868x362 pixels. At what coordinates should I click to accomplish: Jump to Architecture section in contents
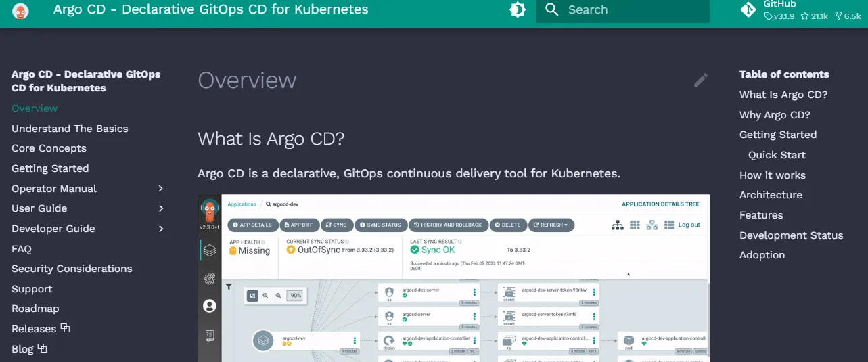pyautogui.click(x=771, y=195)
